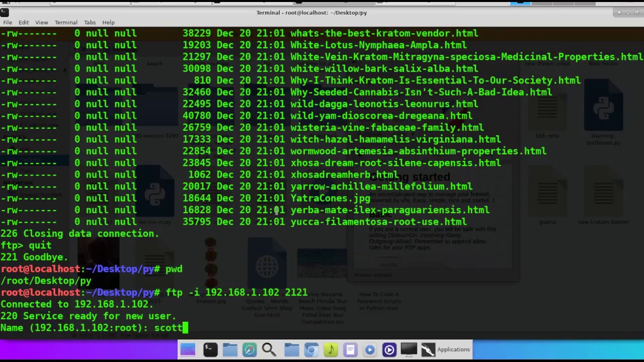644x362 pixels.
Task: Open the Tabs menu
Action: pos(90,22)
